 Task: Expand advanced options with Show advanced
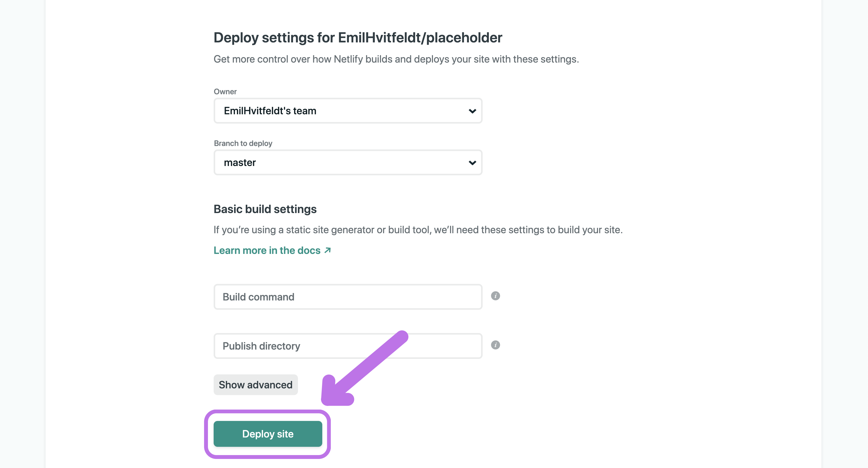[x=256, y=385]
